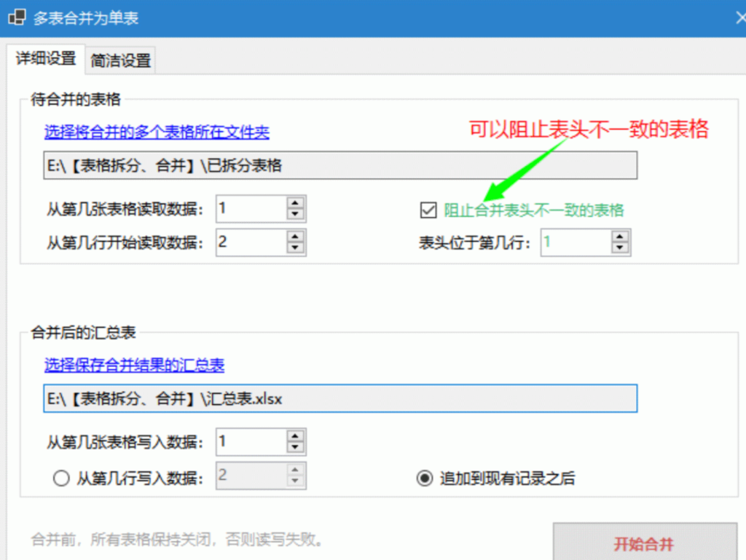Click the 已拆分表格 source folder path field
746x560 pixels.
click(339, 165)
